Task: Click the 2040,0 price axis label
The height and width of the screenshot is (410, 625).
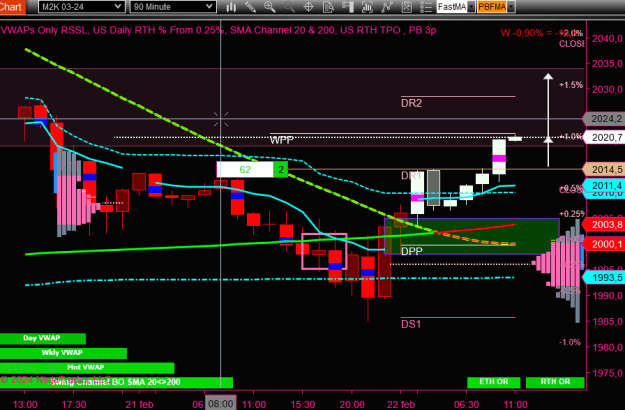Action: coord(607,38)
